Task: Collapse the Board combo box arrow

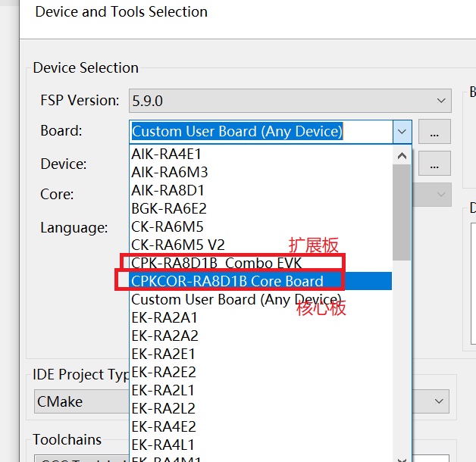Action: point(402,132)
